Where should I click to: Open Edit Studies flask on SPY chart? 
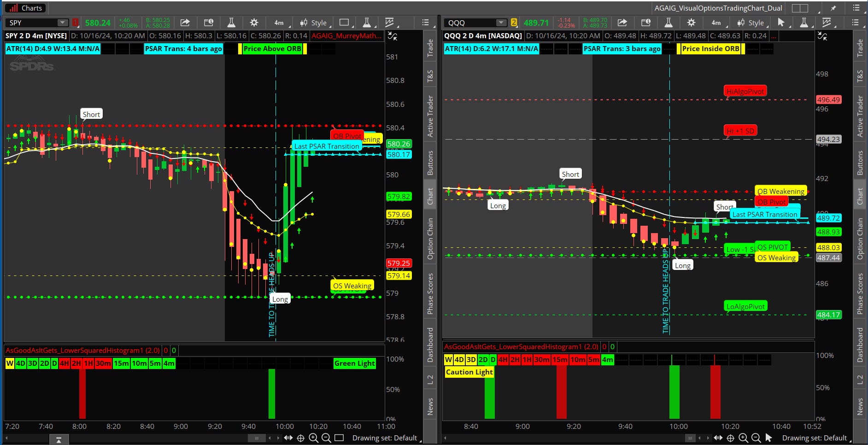pyautogui.click(x=231, y=23)
